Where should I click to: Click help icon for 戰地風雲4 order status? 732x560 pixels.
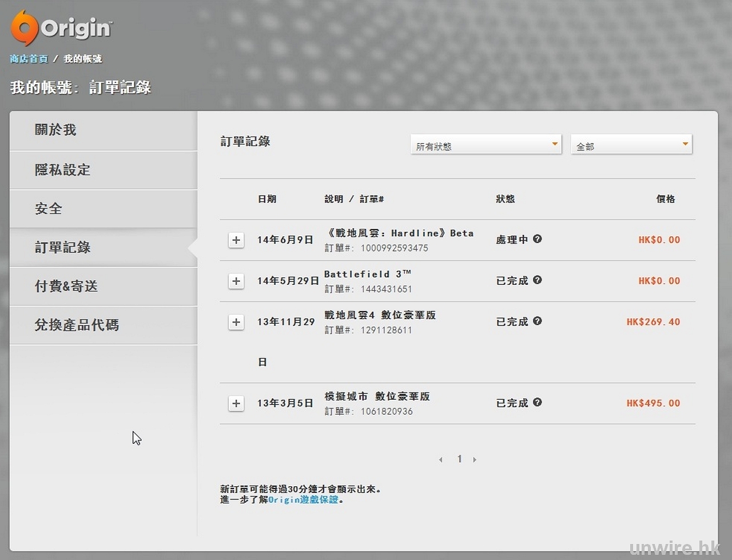[x=538, y=321]
